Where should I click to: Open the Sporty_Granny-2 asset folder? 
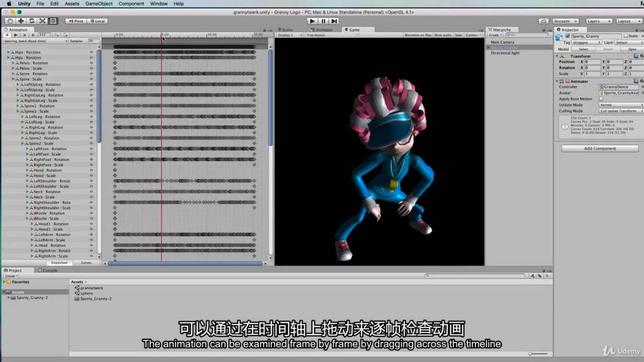tap(93, 299)
